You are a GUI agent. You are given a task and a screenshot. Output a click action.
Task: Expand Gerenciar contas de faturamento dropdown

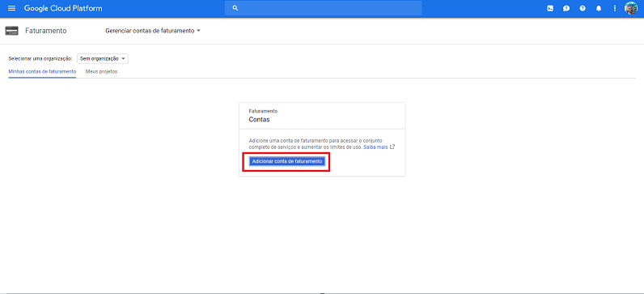click(153, 31)
